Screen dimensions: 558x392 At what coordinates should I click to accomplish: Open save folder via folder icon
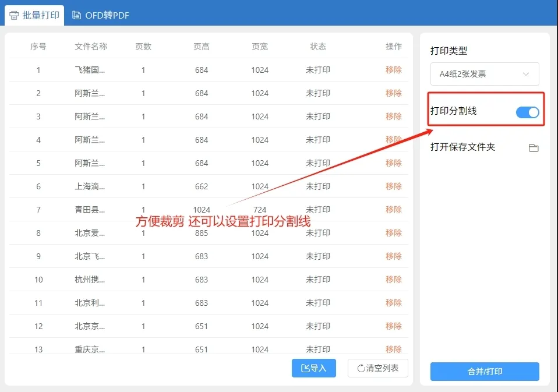coord(534,147)
